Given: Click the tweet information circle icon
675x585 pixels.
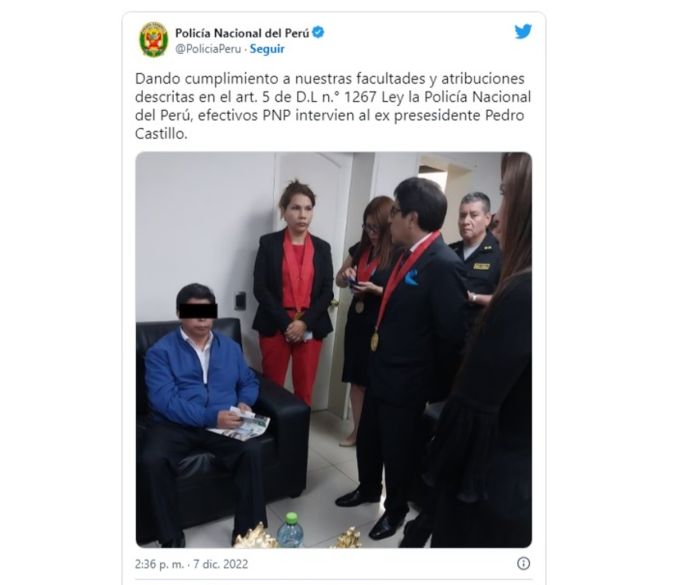Looking at the screenshot, I should tap(523, 563).
